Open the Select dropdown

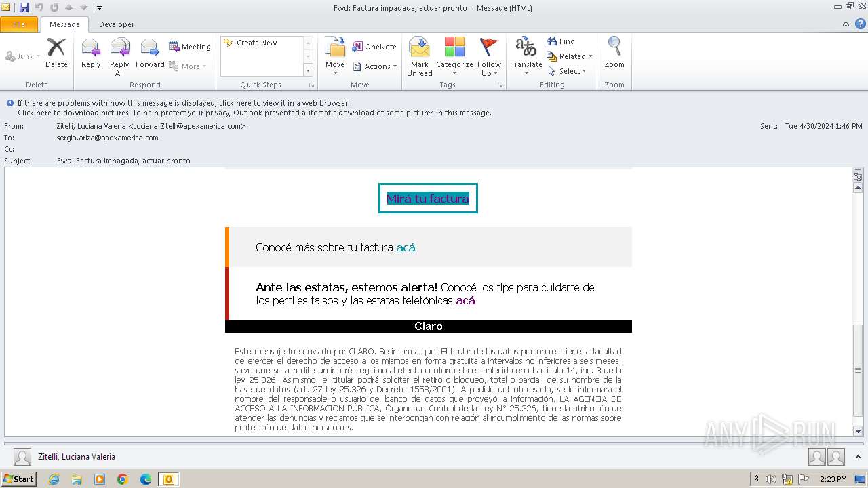(x=567, y=71)
